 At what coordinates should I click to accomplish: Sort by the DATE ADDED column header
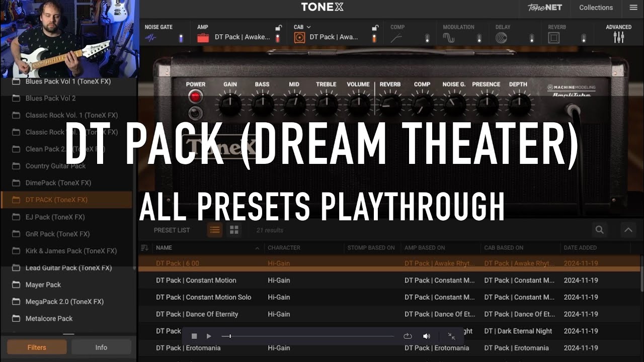tap(580, 247)
